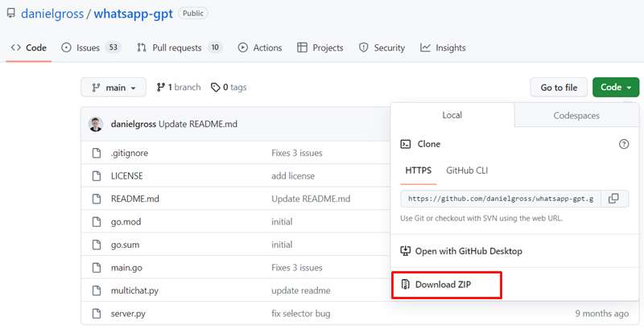
Task: Go to the Insights tab
Action: pos(443,47)
